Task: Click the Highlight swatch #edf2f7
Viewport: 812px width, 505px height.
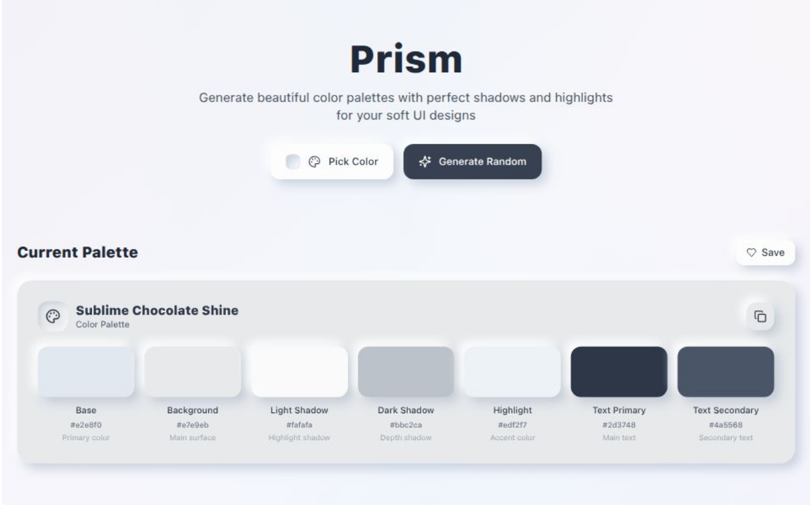Action: [x=512, y=371]
